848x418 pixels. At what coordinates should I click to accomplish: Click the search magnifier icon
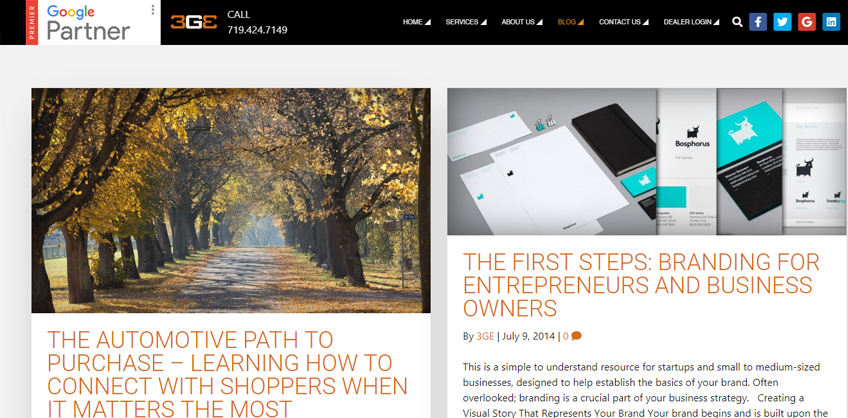pyautogui.click(x=737, y=22)
